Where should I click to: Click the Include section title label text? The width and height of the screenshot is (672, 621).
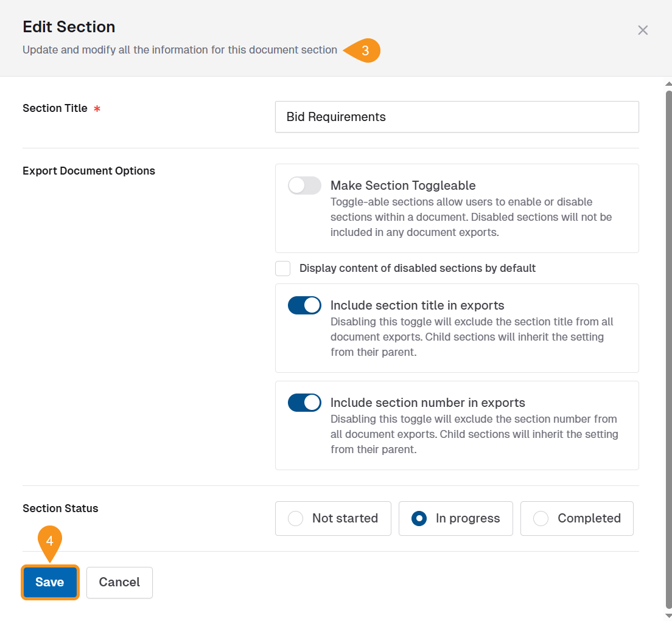click(x=417, y=305)
